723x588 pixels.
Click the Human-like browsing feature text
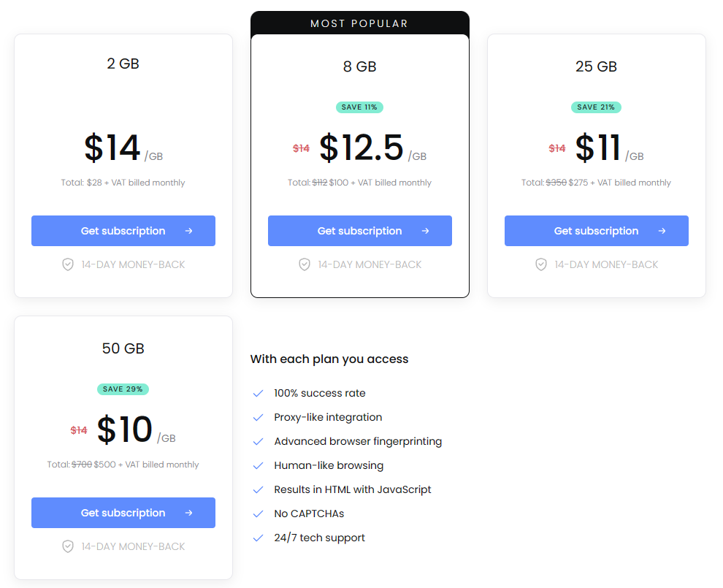click(x=329, y=465)
